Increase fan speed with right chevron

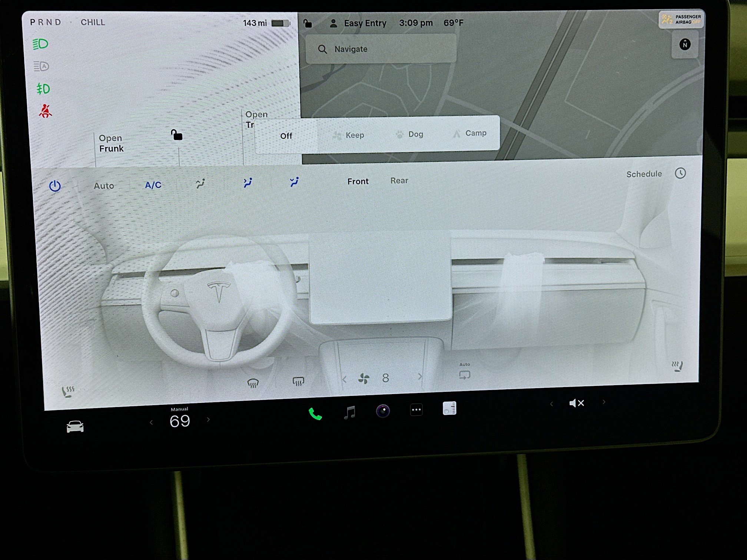pos(420,377)
